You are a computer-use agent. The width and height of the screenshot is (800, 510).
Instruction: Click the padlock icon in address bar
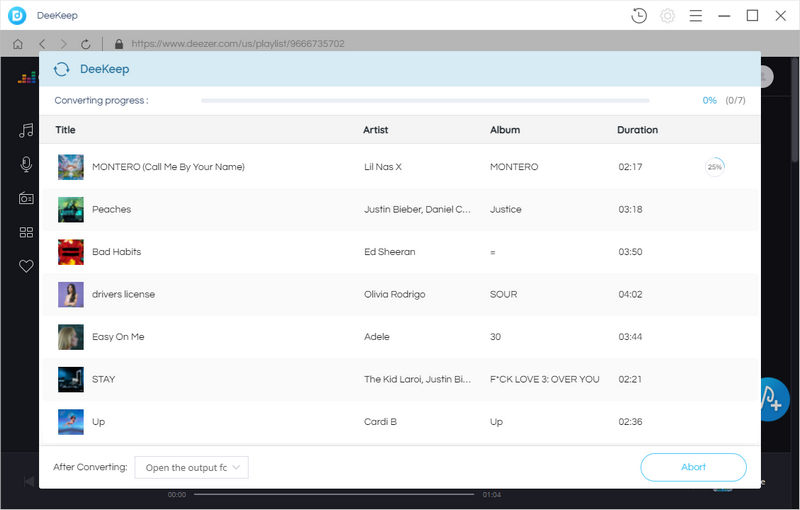[119, 44]
